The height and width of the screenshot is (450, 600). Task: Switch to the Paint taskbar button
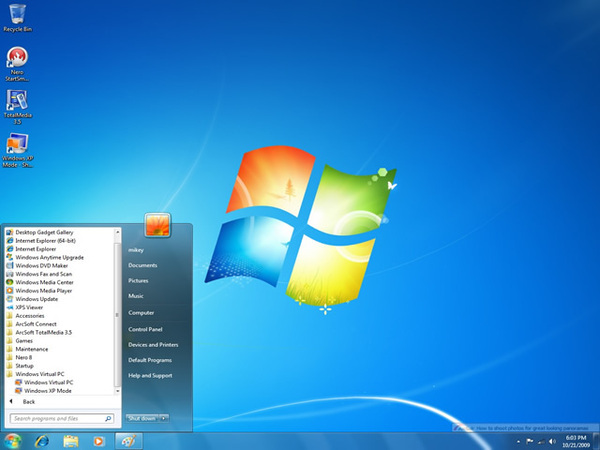click(129, 441)
